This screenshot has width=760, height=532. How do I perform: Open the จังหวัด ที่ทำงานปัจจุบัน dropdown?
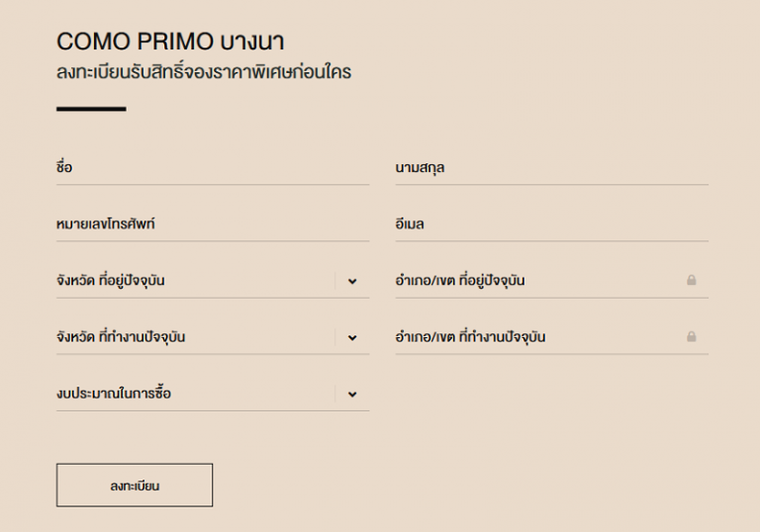click(213, 337)
